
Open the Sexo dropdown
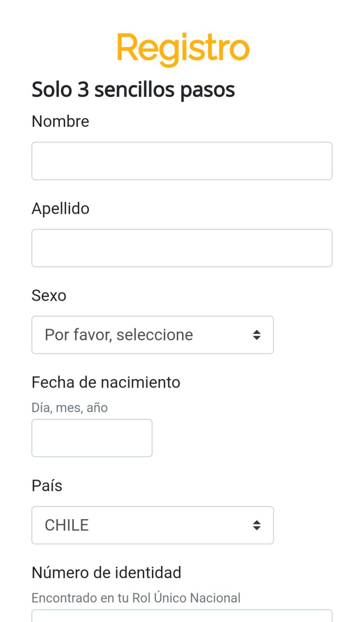point(152,335)
